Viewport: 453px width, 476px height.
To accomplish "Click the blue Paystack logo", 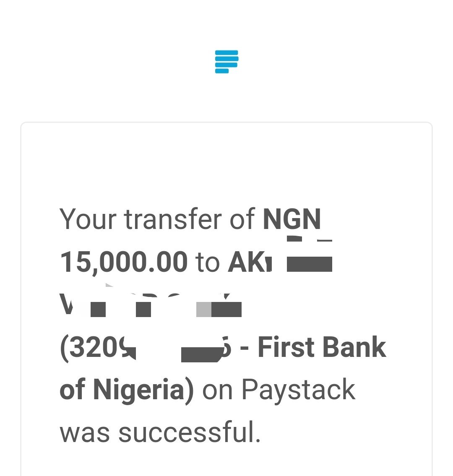I will tap(226, 62).
